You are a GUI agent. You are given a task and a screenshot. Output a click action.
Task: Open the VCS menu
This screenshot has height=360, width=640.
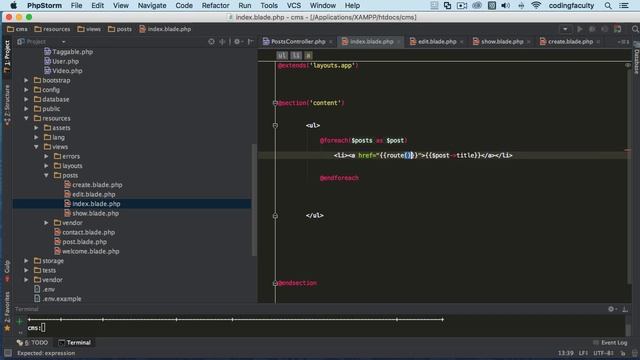[293, 6]
